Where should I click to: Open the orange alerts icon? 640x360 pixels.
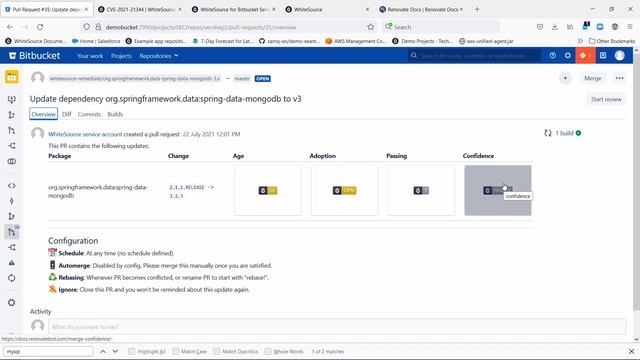point(585,56)
